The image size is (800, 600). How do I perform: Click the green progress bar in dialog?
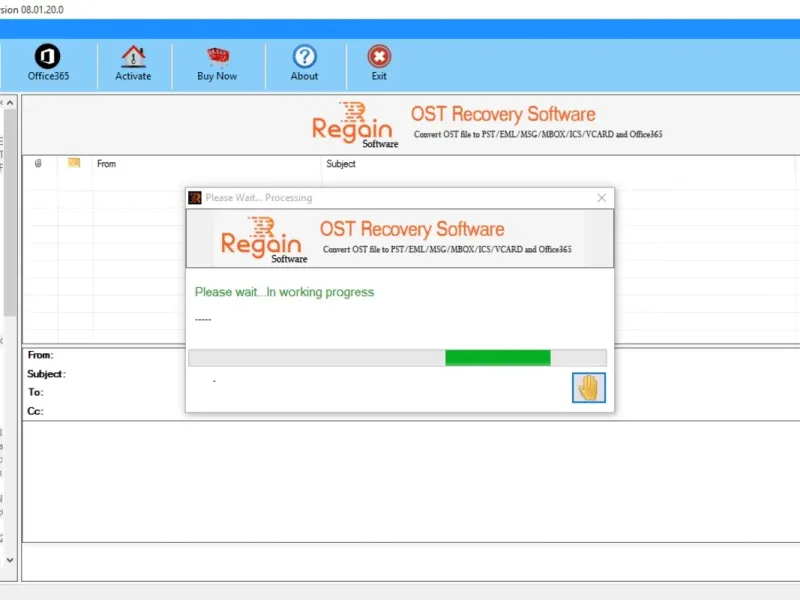397,358
